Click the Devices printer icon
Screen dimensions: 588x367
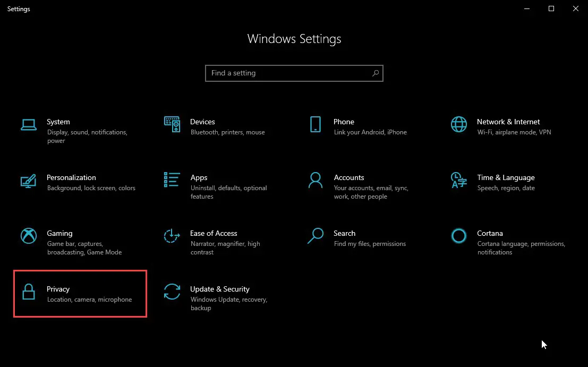(172, 123)
